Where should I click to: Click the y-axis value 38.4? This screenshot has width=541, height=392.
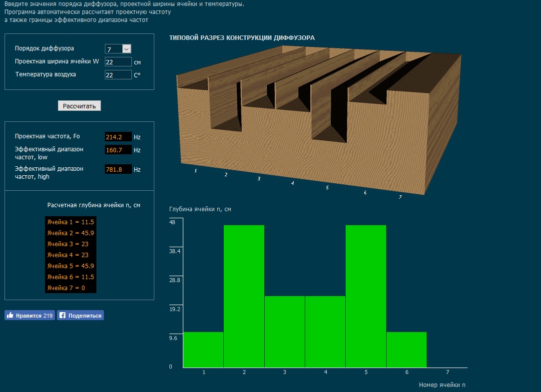tap(174, 251)
